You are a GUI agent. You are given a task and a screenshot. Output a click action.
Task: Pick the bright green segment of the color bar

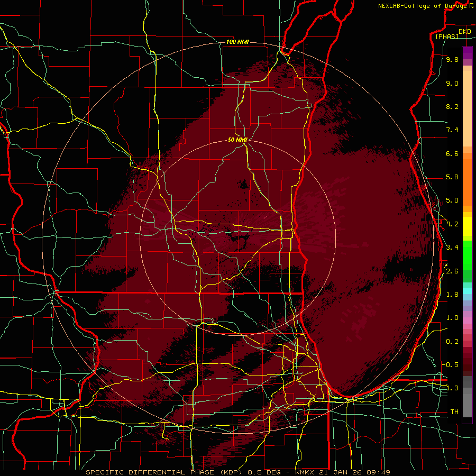click(x=467, y=255)
